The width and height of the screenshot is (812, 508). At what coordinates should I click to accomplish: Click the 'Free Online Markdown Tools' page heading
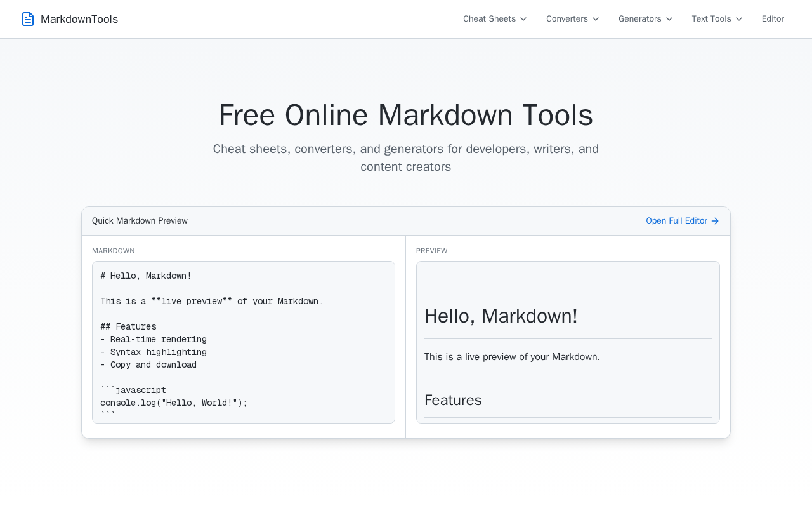(x=405, y=116)
